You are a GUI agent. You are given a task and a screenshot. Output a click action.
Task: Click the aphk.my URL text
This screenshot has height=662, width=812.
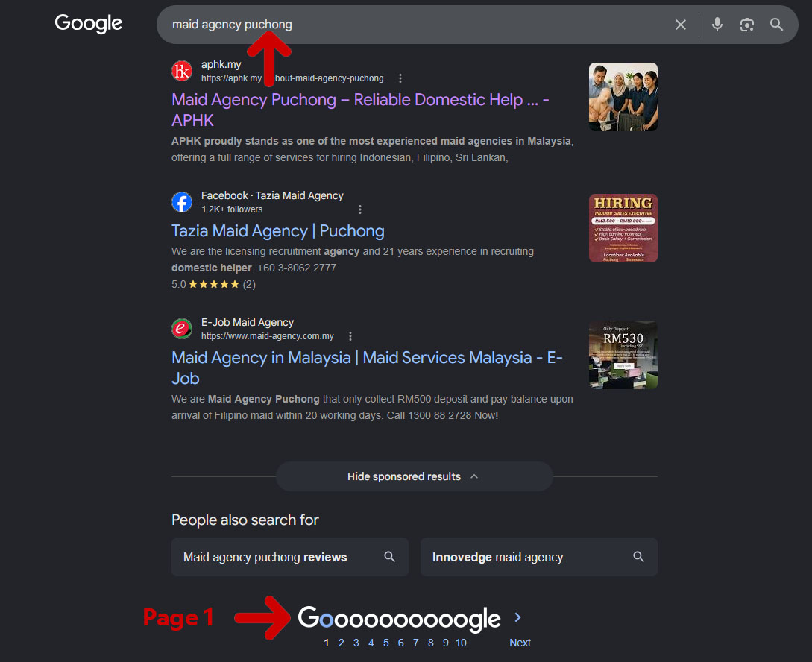[292, 78]
